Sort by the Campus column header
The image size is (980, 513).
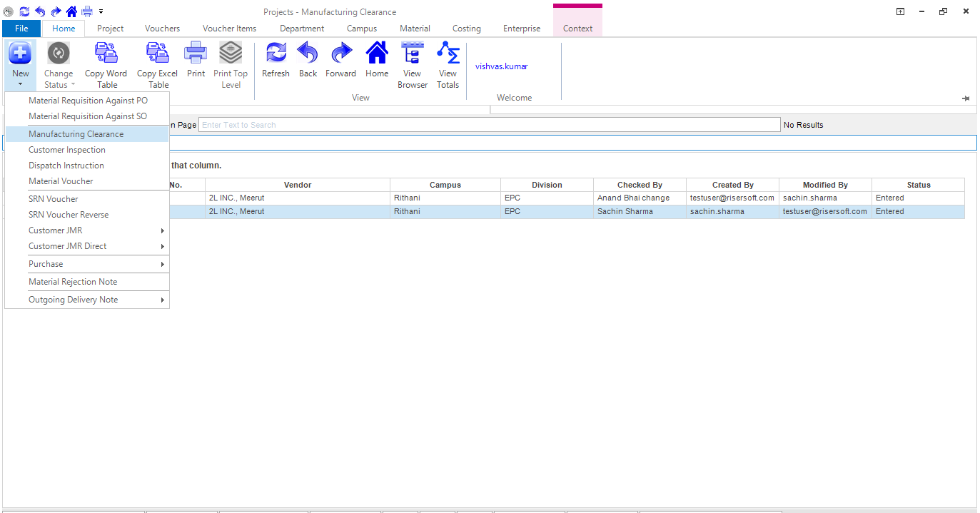[x=445, y=185]
